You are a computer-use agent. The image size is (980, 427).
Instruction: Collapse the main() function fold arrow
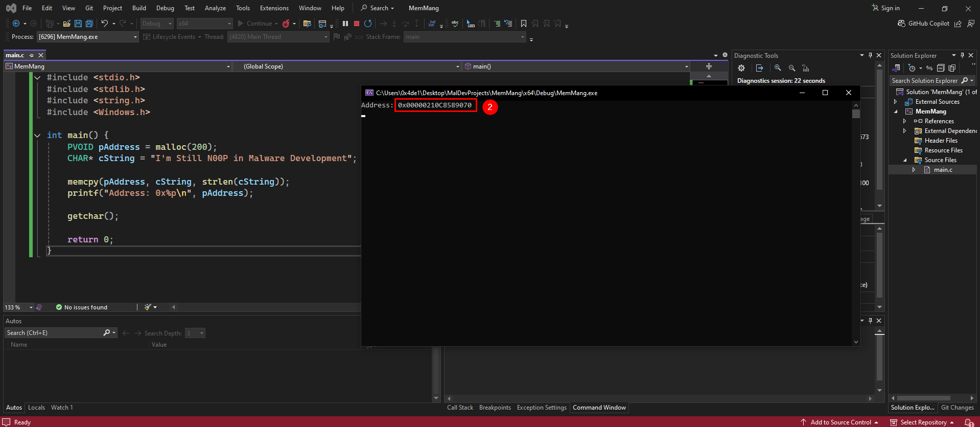[x=37, y=136]
